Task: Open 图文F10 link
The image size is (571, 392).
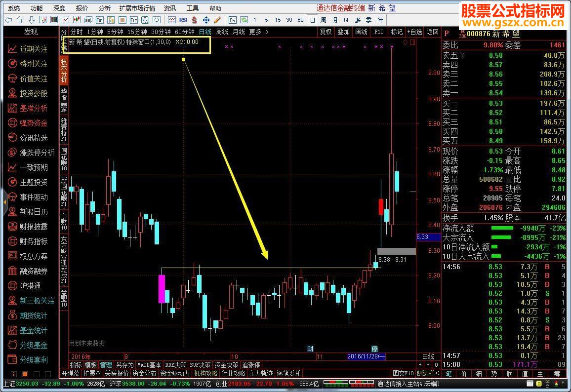Action: pos(404,373)
